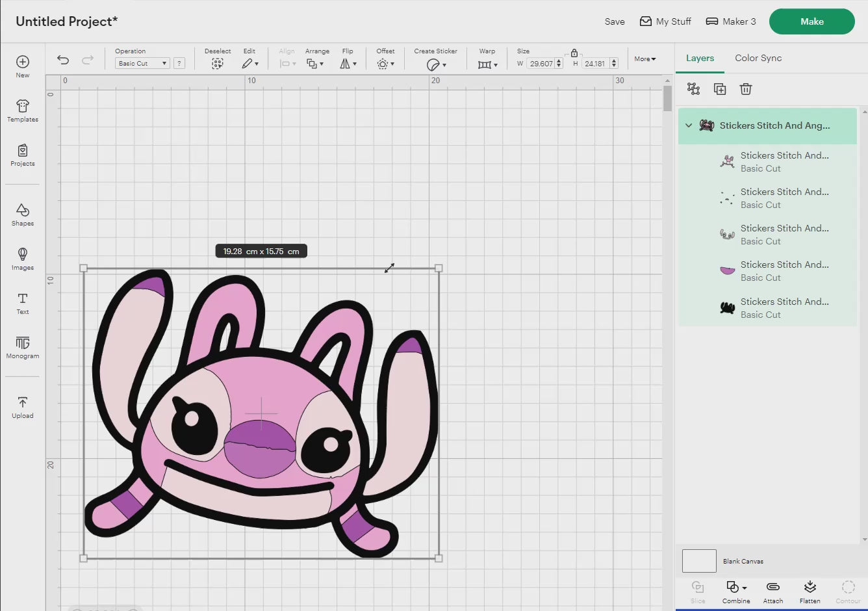Expand the More toolbar options
The image size is (868, 611).
645,59
